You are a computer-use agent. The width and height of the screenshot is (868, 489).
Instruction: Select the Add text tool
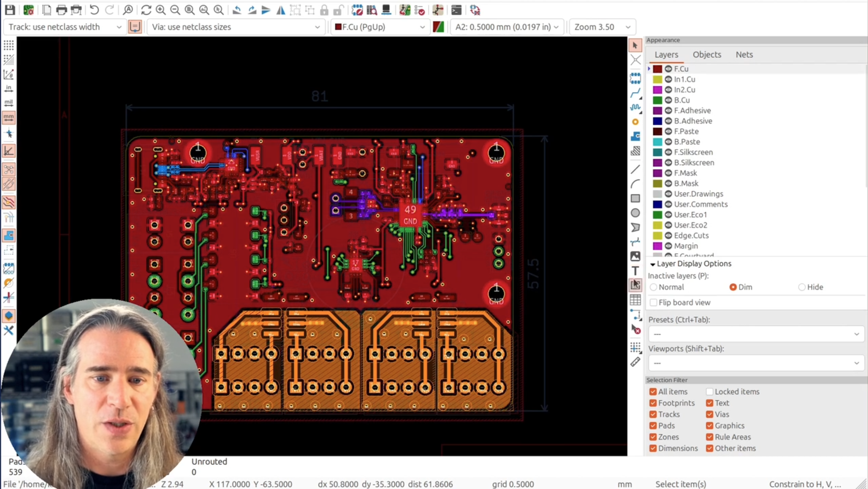tap(635, 271)
